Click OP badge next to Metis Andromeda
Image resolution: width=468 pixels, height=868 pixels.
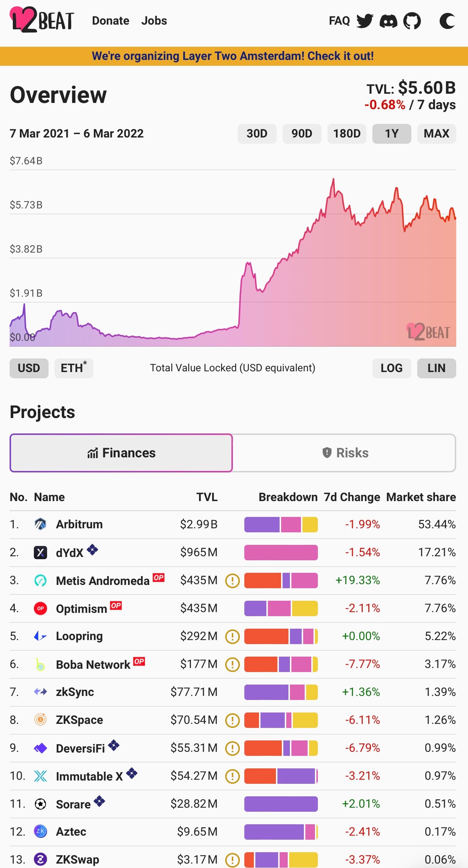click(159, 578)
